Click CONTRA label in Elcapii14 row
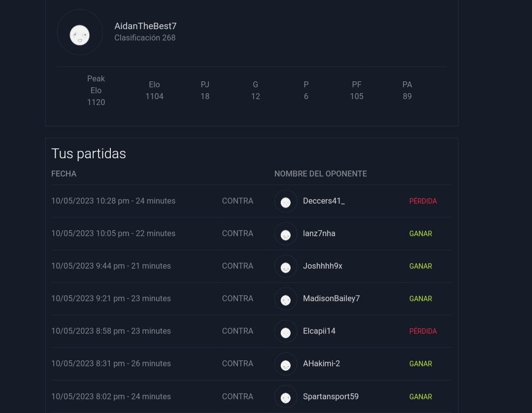Screen dimensions: 532x413 point(237,331)
